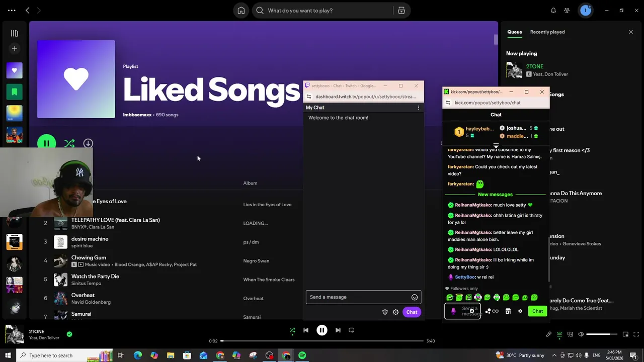The height and width of the screenshot is (362, 644).
Task: Open Task View on the taskbar
Action: click(121, 355)
